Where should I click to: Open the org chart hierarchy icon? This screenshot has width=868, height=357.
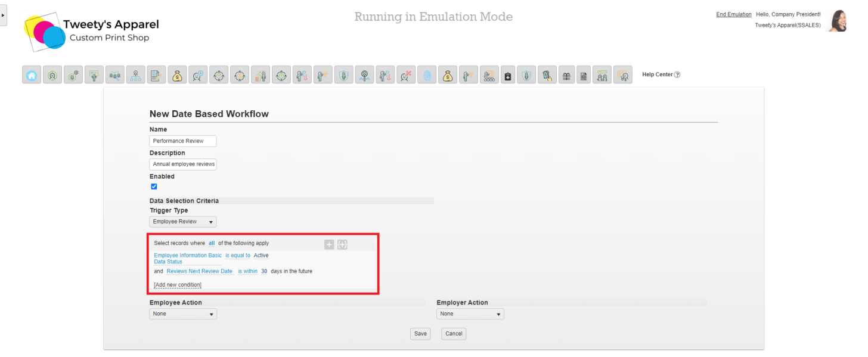pos(136,74)
